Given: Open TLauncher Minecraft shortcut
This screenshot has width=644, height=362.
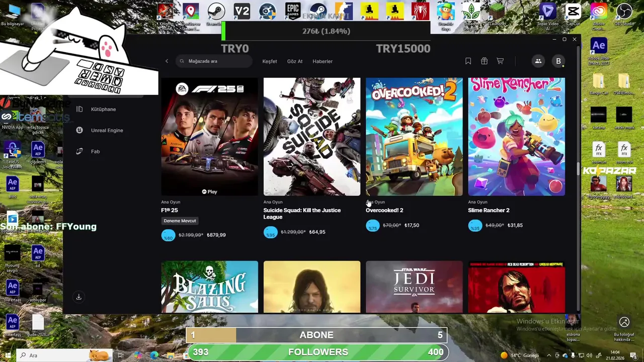Looking at the screenshot, I should tap(497, 15).
